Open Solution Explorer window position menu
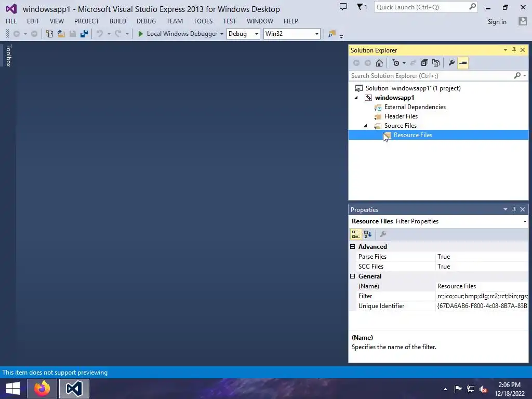 pos(505,50)
